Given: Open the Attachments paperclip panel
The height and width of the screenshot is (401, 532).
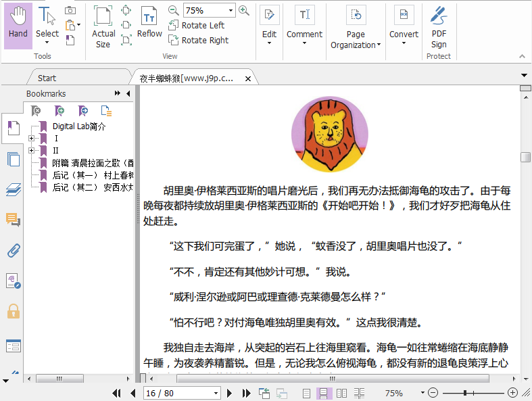Looking at the screenshot, I should [x=14, y=251].
